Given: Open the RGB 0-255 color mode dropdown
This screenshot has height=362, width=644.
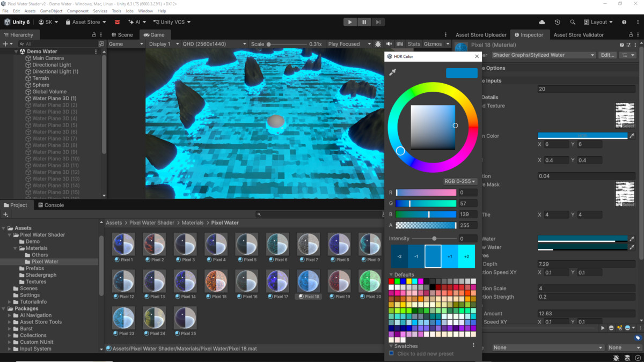Looking at the screenshot, I should (460, 181).
